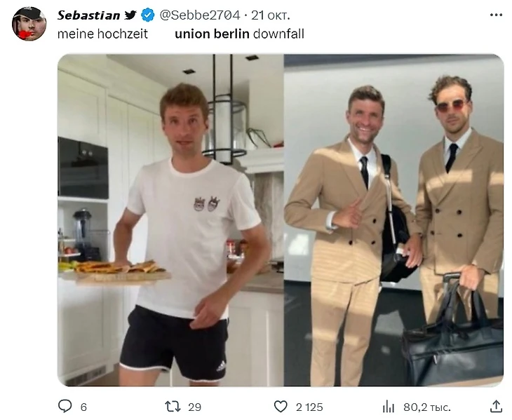Click the reply count 6
This screenshot has width=512, height=420.
[x=83, y=407]
